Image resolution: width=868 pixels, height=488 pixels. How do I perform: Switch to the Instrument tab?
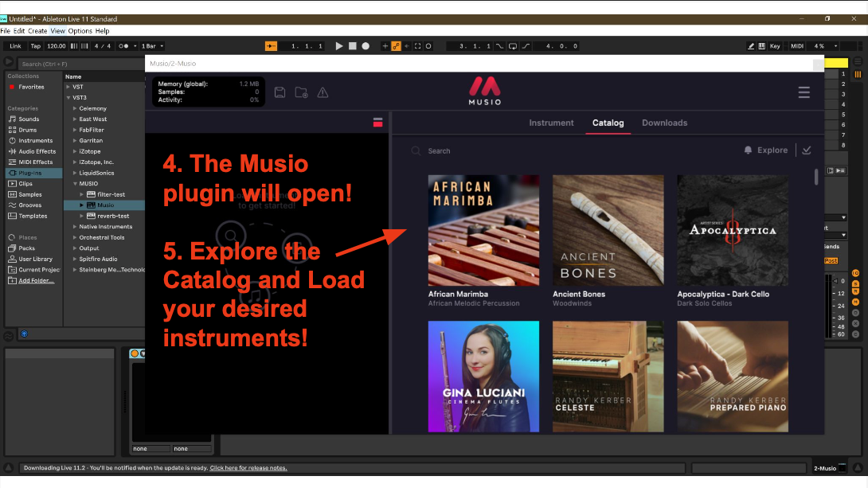pos(551,123)
